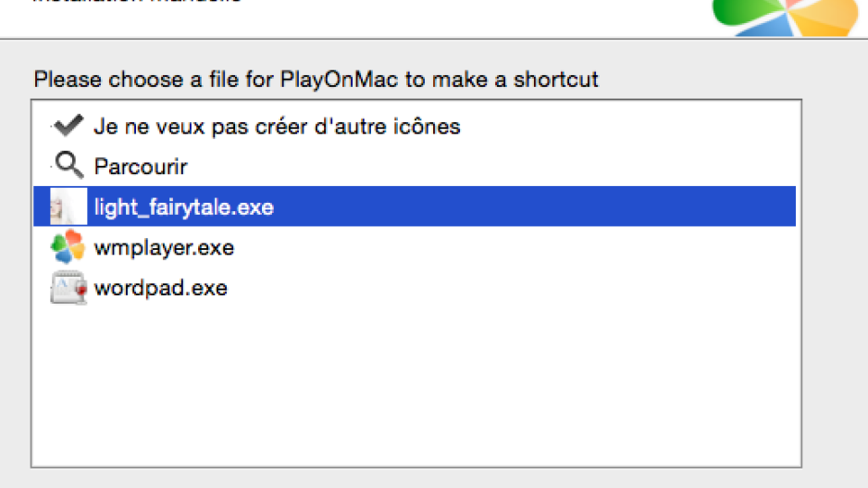Click the checkmark icon in the first row
The image size is (868, 488).
click(x=68, y=125)
